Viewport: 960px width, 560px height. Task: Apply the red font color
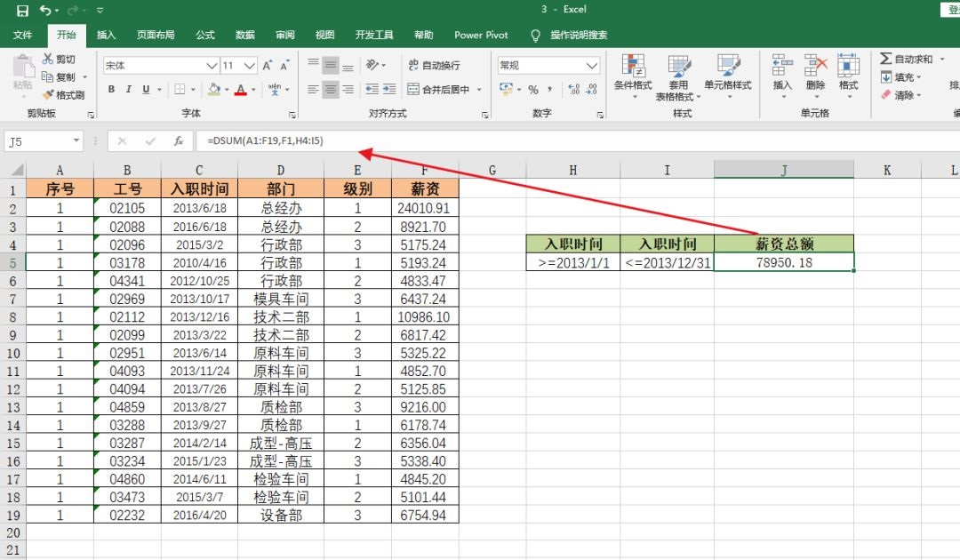241,90
